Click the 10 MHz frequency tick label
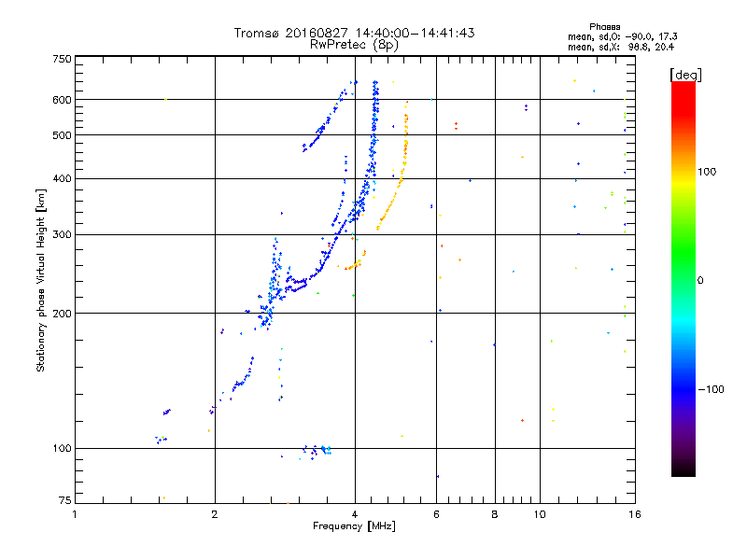Viewport: 747px width, 560px height. click(540, 514)
